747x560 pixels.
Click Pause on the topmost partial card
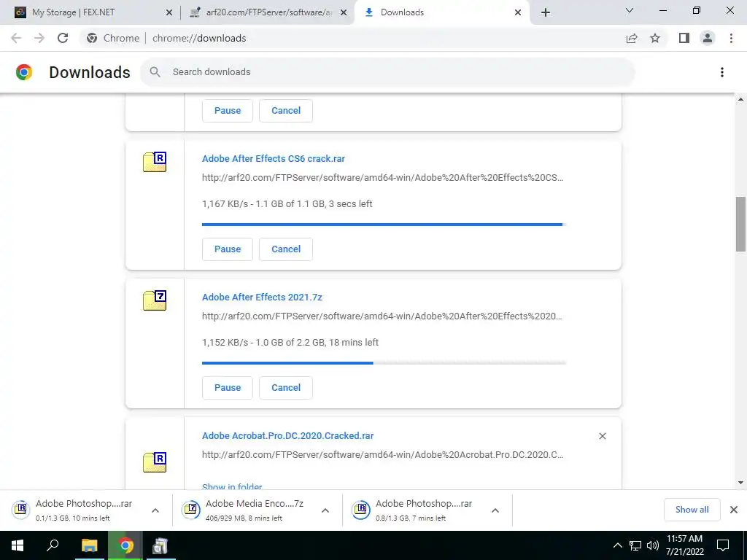pyautogui.click(x=228, y=111)
